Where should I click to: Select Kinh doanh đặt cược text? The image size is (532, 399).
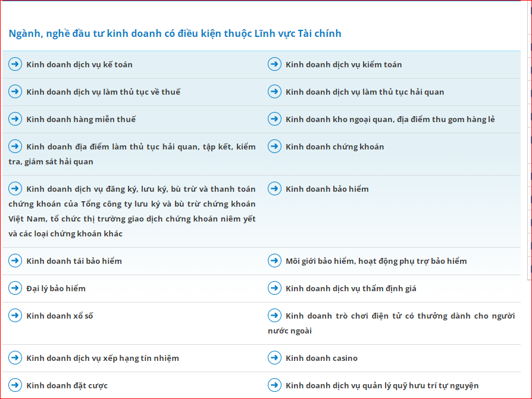[67, 385]
